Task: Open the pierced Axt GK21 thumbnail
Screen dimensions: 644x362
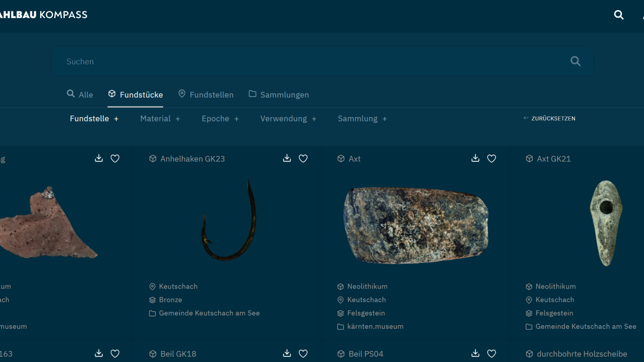Action: (606, 223)
